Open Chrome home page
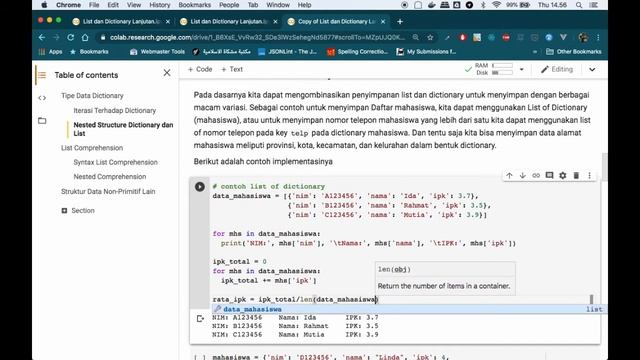 pos(85,38)
